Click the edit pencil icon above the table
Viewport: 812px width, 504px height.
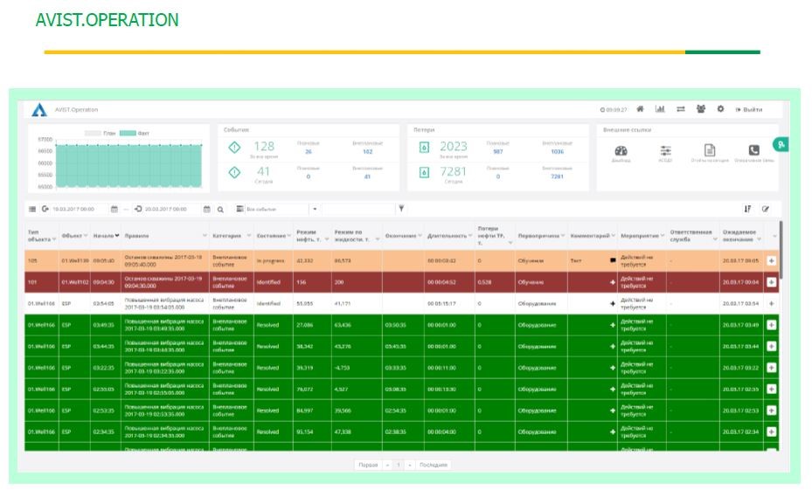click(766, 209)
